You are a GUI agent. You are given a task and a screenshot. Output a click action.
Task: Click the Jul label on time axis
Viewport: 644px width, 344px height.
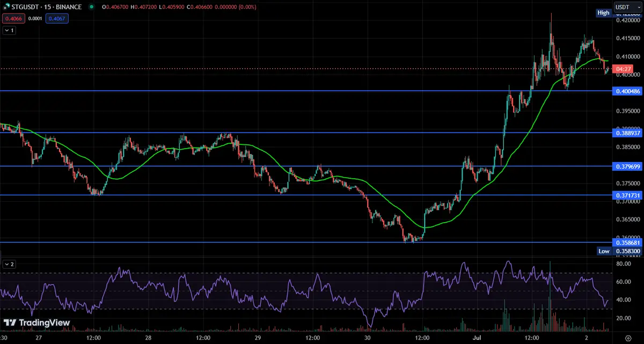(x=477, y=339)
